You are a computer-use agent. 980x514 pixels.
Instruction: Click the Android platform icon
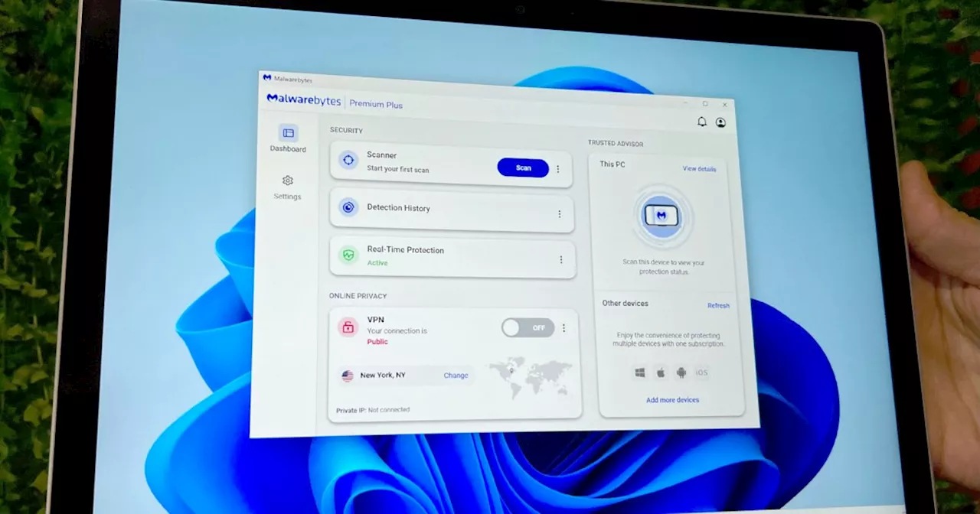point(681,372)
